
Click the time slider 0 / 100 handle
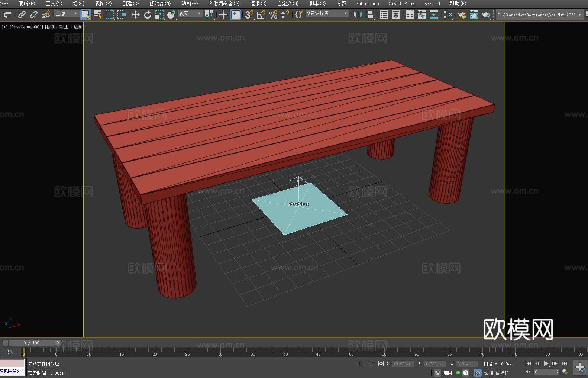(32, 343)
